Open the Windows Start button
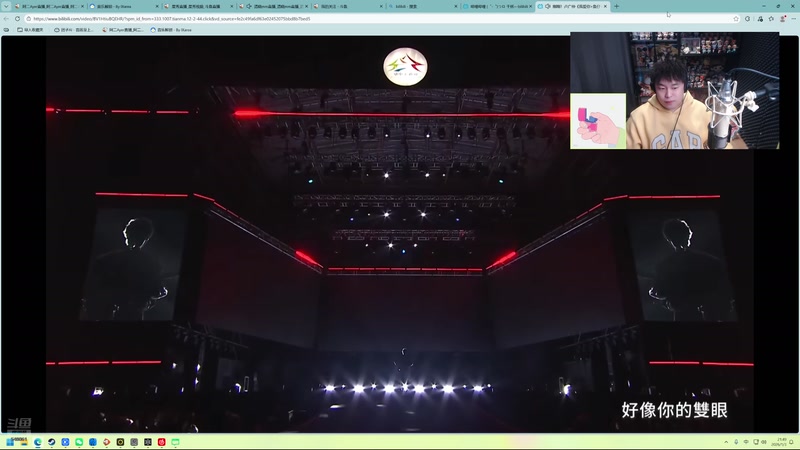The image size is (800, 450). [x=10, y=442]
